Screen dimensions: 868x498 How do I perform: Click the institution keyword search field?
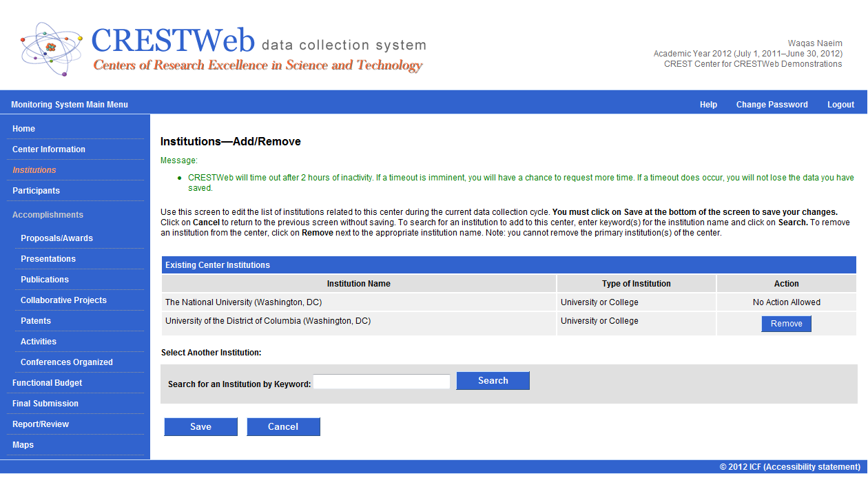[382, 382]
